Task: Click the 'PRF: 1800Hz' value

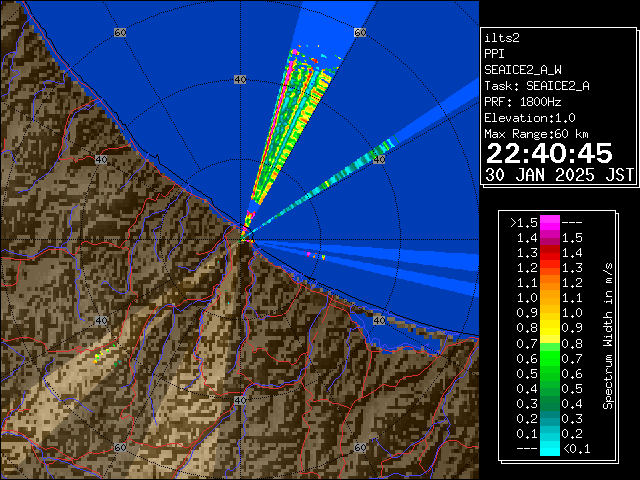Action: [x=523, y=102]
